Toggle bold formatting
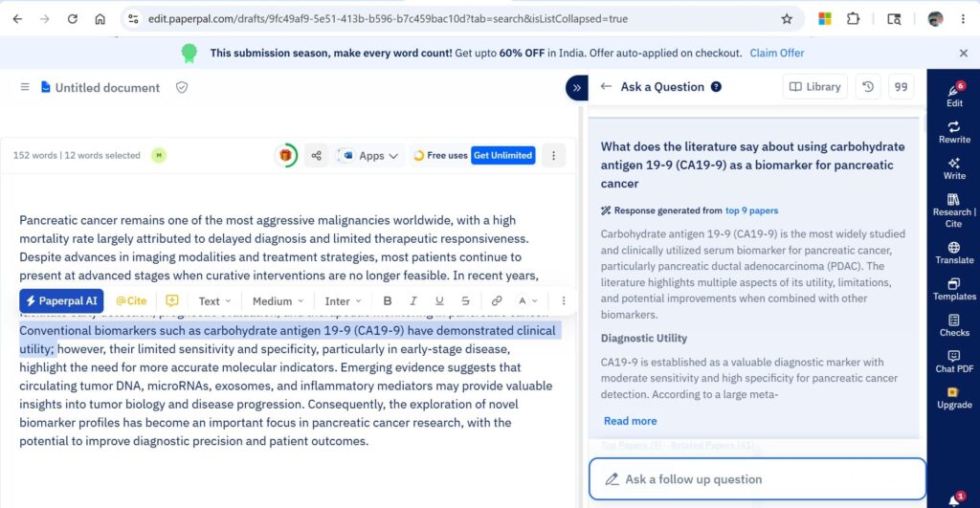This screenshot has height=508, width=980. pyautogui.click(x=388, y=301)
